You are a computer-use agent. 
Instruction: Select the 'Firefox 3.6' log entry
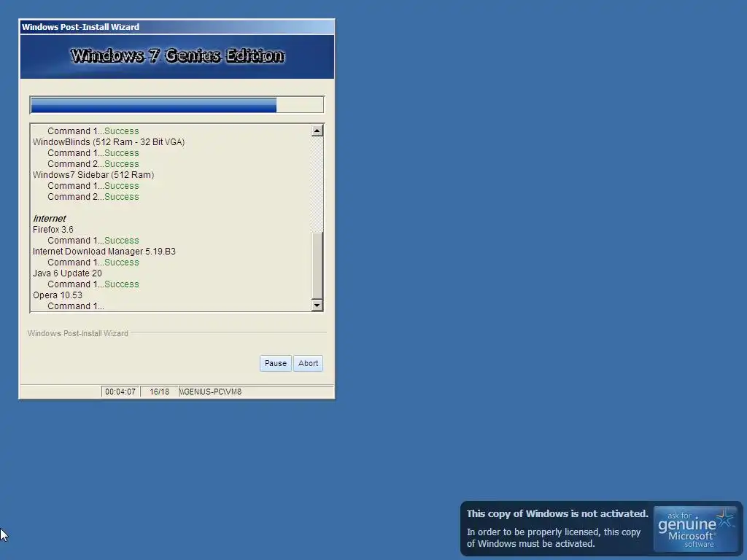[x=53, y=230]
